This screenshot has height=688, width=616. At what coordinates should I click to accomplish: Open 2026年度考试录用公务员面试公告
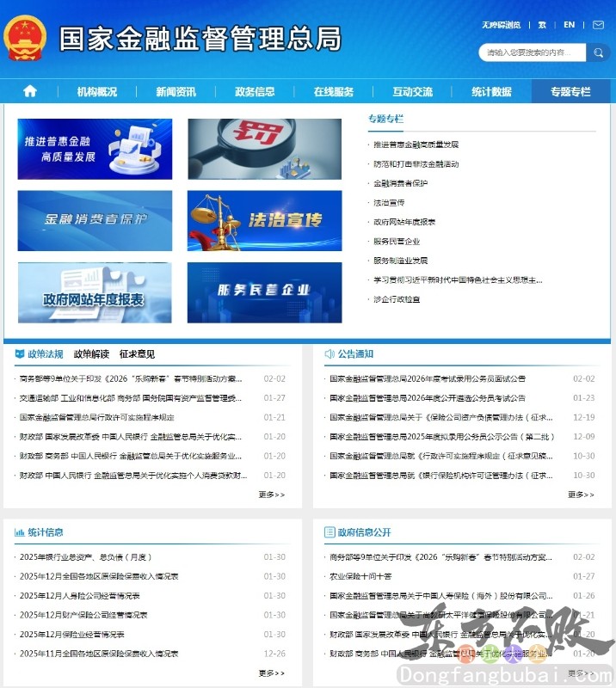pyautogui.click(x=428, y=378)
